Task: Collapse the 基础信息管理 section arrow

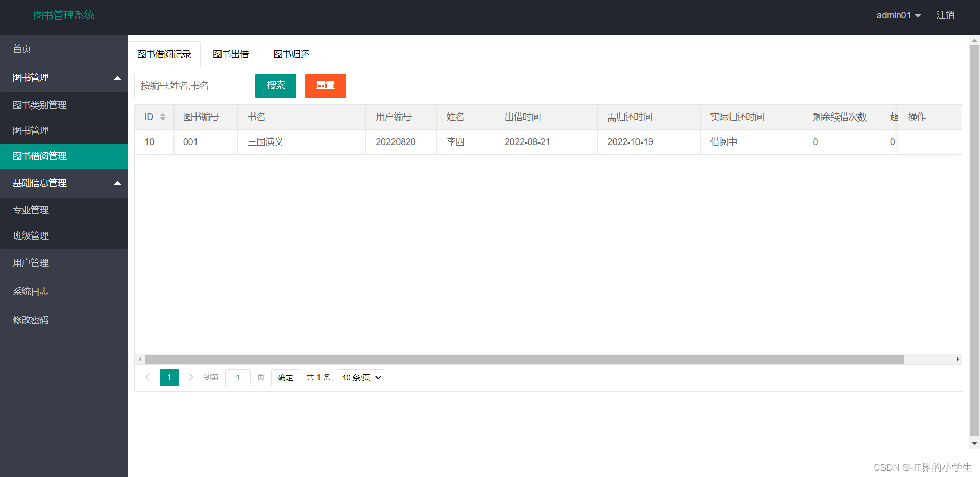Action: [x=118, y=183]
